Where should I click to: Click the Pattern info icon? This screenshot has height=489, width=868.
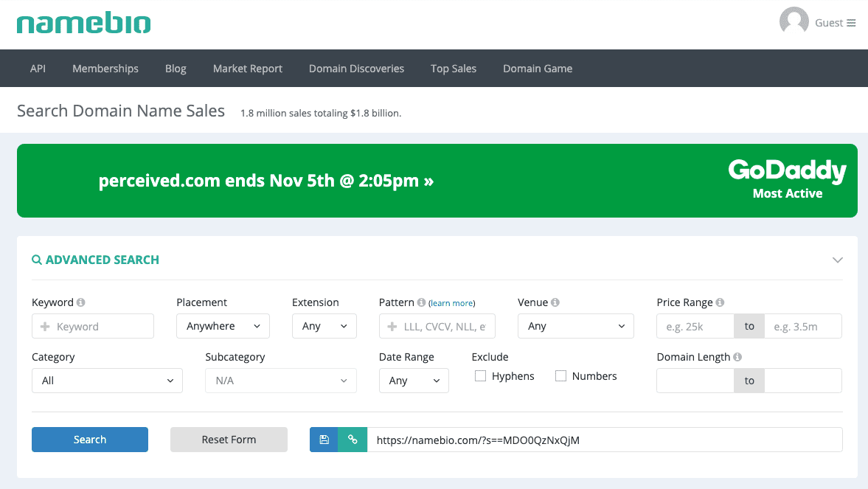[421, 302]
